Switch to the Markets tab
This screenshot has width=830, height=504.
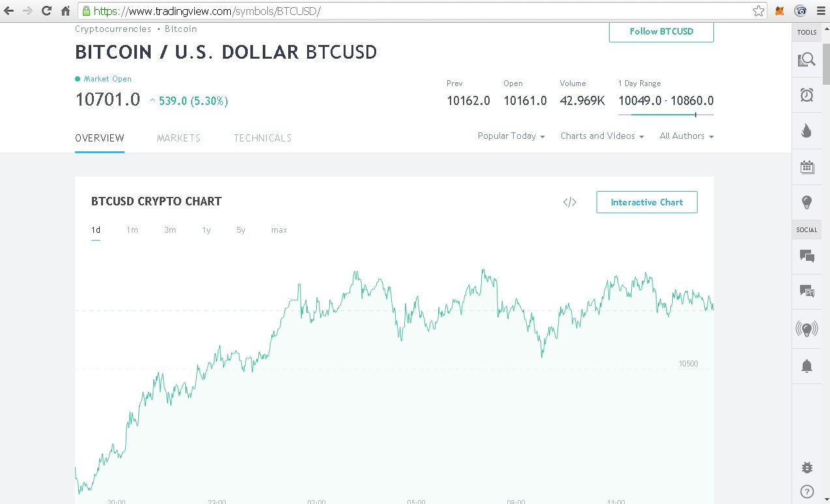pos(179,138)
